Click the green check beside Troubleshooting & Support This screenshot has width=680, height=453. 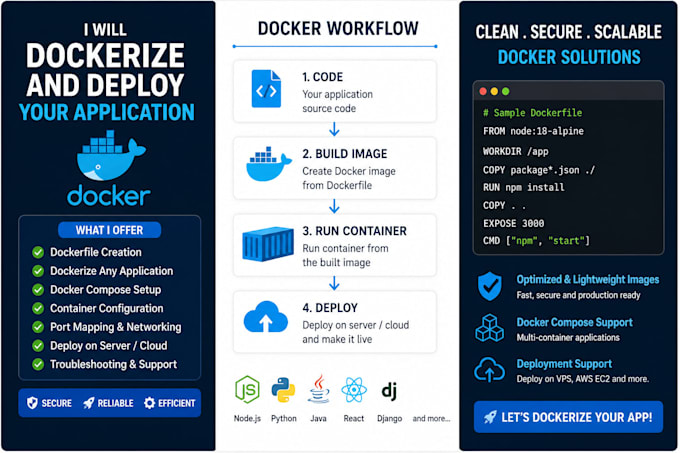pos(38,364)
